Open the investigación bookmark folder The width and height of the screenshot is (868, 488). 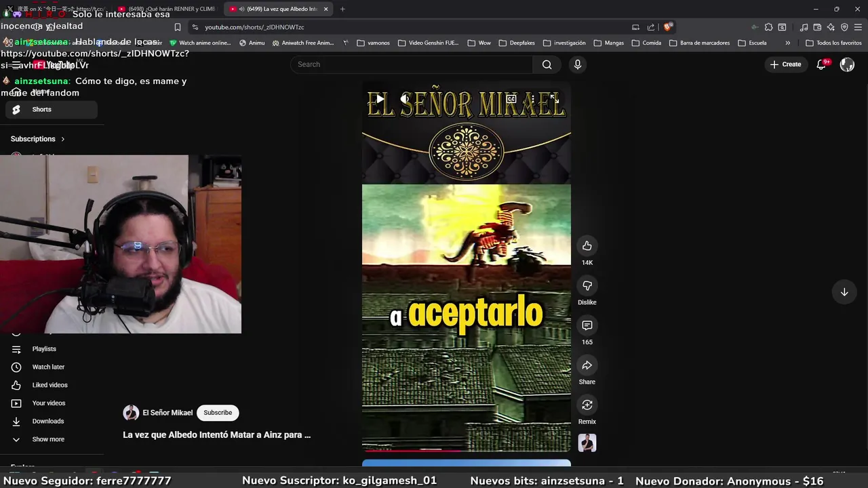[564, 43]
